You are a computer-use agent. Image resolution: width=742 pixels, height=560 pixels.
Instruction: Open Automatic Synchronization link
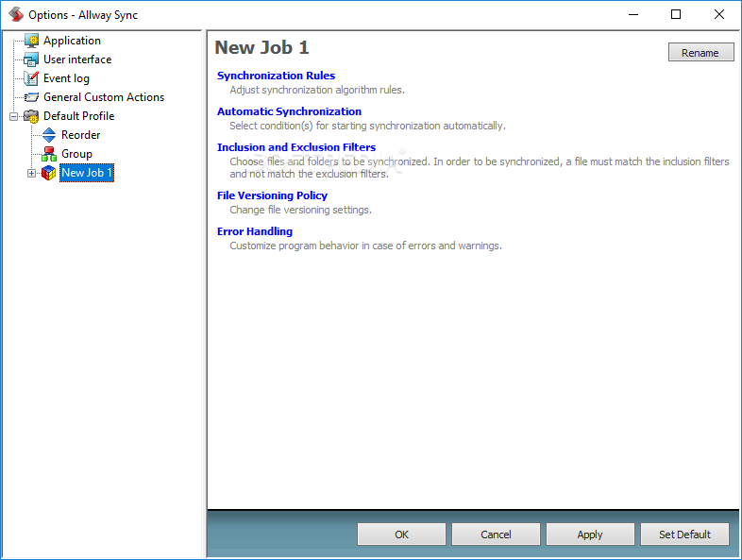pos(289,111)
